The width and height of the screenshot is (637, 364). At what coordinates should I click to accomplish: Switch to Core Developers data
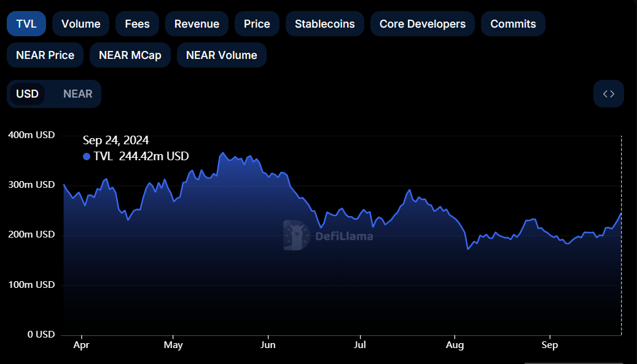point(422,23)
